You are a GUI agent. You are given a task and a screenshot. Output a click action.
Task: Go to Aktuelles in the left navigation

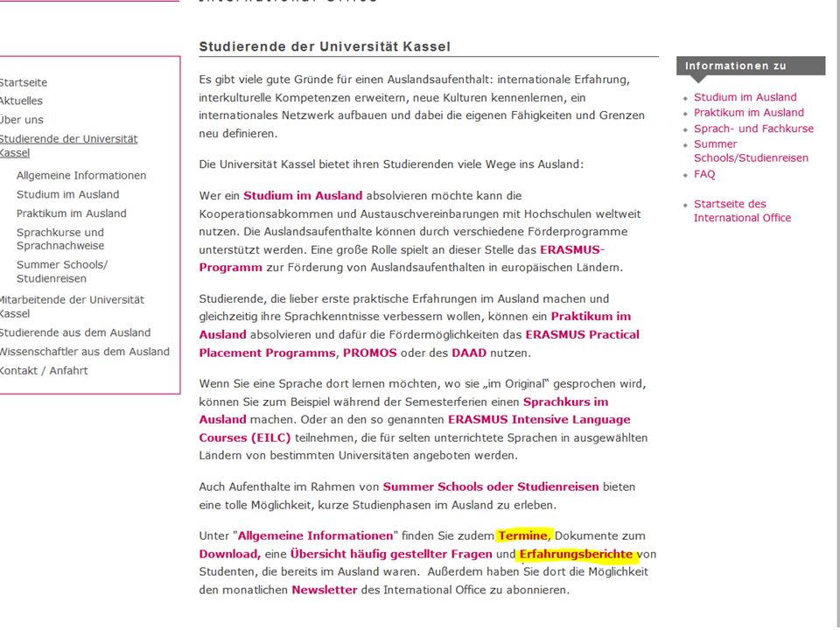coord(21,101)
